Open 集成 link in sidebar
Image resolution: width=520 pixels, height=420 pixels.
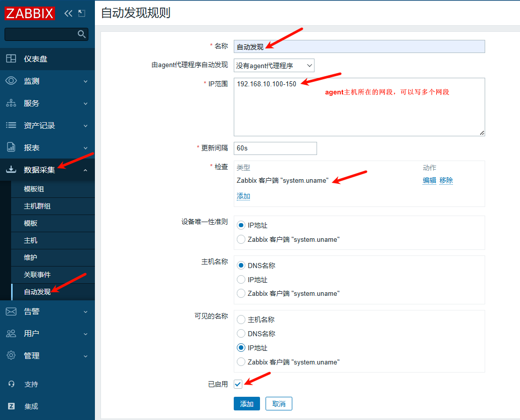click(31, 406)
